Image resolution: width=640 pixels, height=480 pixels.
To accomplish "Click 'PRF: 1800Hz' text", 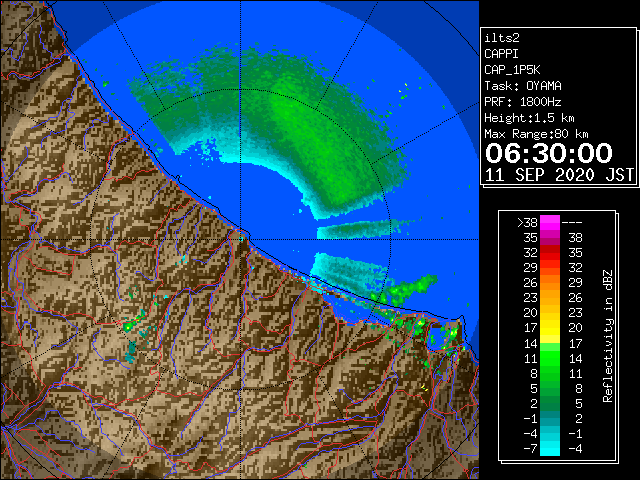I will tap(523, 102).
